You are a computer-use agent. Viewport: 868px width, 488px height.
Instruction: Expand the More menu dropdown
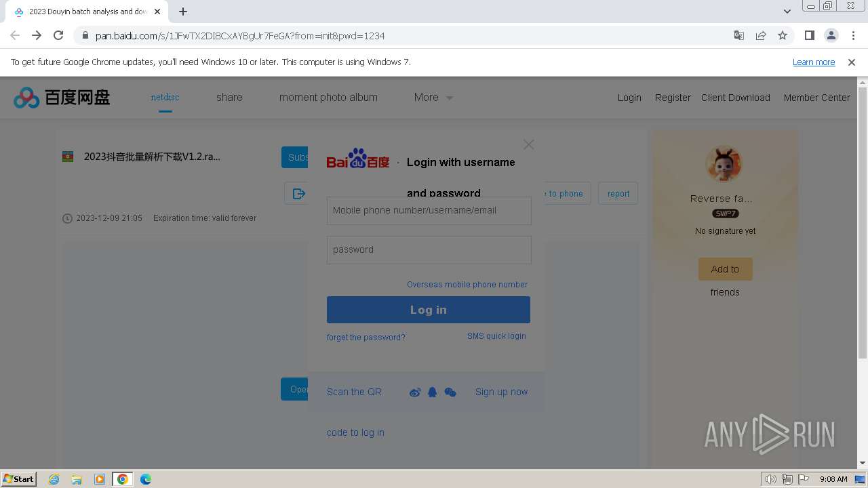pos(433,98)
